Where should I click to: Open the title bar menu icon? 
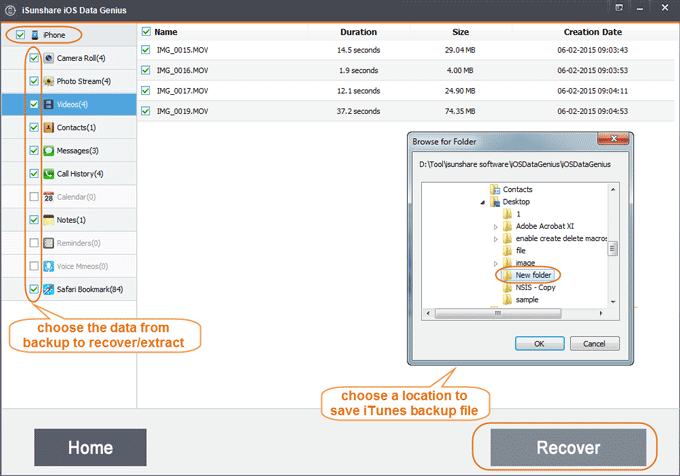point(619,7)
